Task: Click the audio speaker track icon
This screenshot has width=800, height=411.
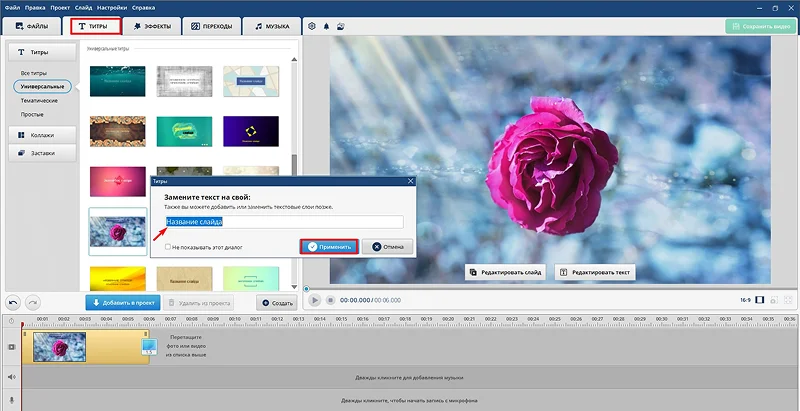Action: pyautogui.click(x=11, y=377)
